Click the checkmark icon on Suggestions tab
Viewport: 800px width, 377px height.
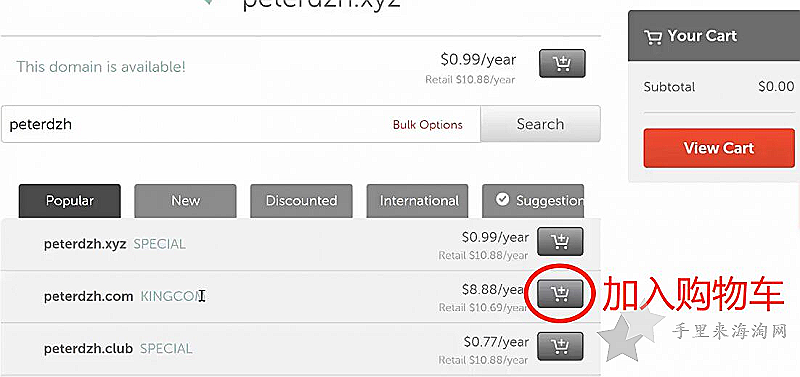pyautogui.click(x=503, y=199)
